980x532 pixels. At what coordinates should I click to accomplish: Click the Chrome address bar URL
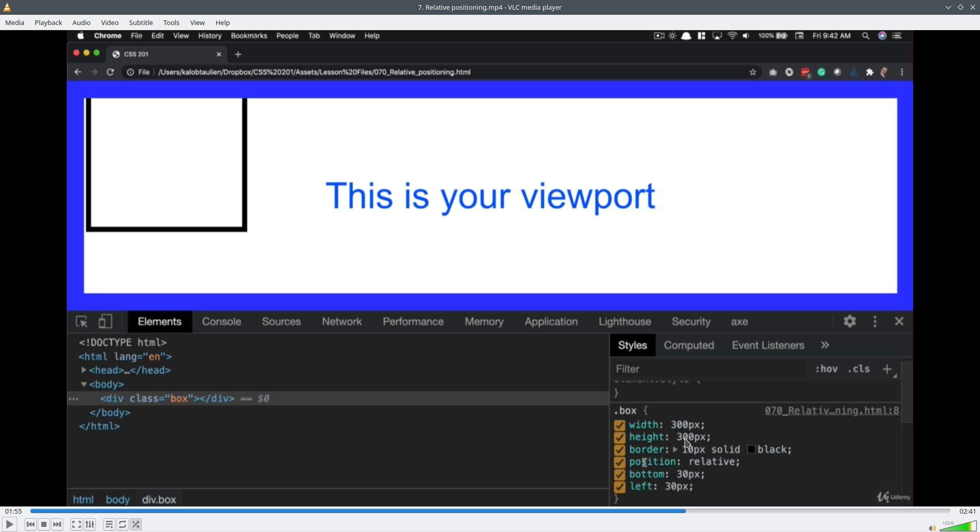point(314,72)
